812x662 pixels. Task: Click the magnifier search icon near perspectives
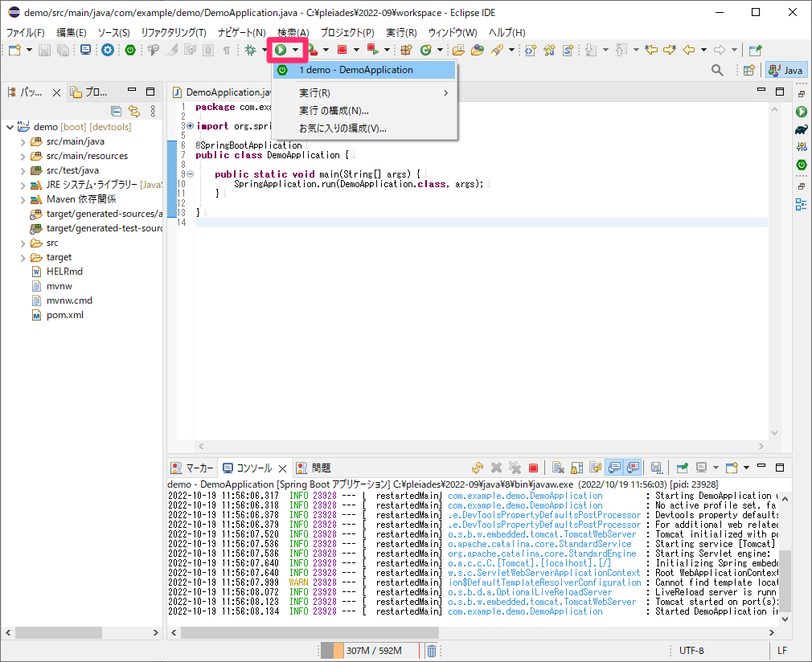tap(717, 70)
